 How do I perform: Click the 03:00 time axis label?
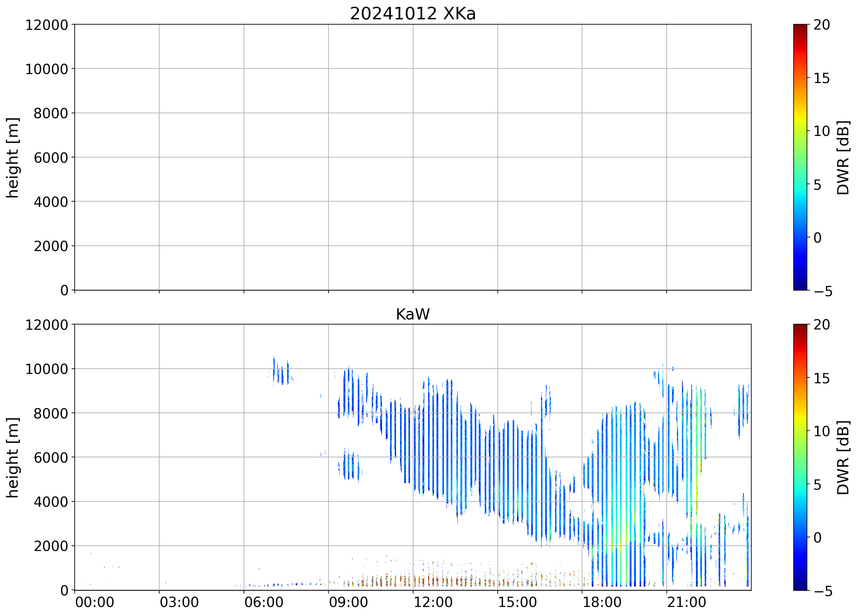[x=179, y=602]
